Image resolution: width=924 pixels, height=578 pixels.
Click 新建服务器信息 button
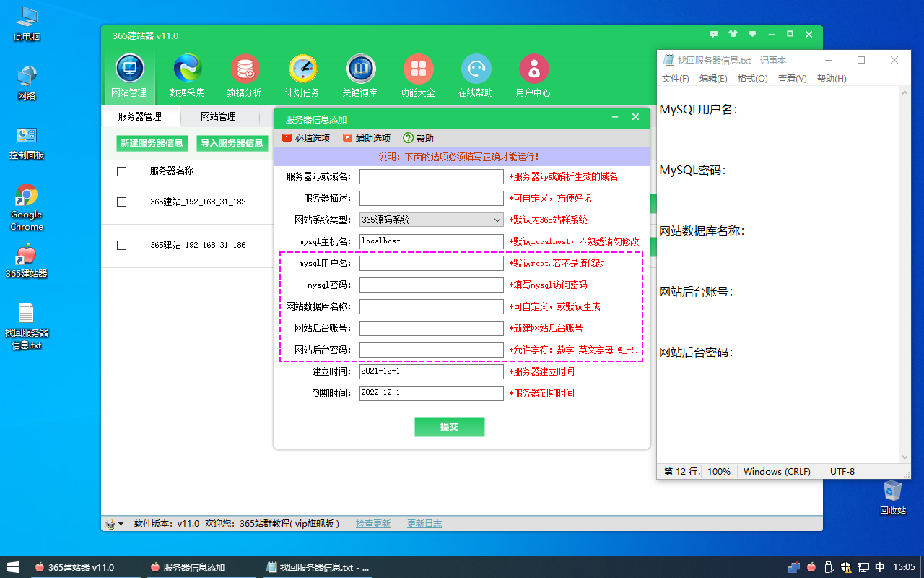[x=152, y=143]
